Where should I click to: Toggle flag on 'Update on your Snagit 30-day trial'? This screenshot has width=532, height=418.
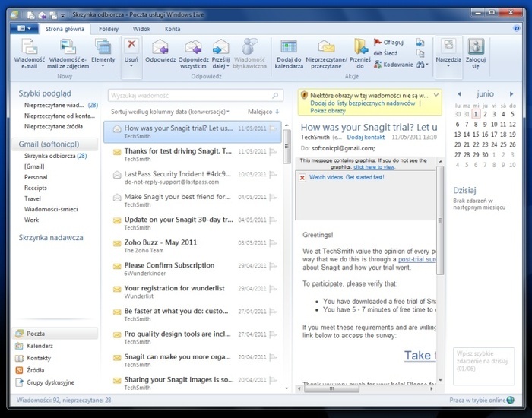273,220
